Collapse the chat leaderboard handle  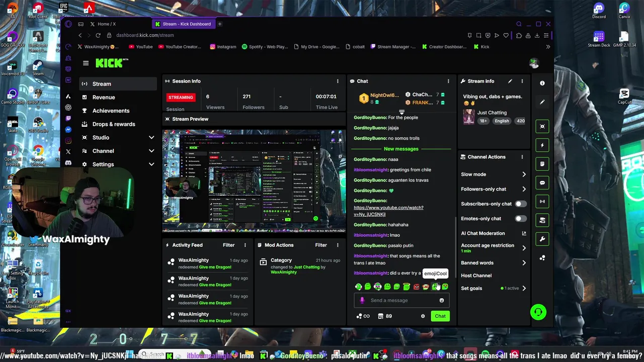401,112
